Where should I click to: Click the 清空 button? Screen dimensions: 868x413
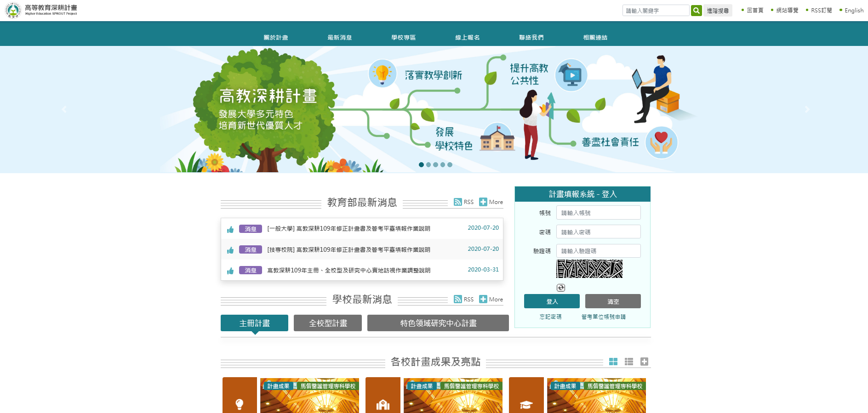tap(613, 301)
